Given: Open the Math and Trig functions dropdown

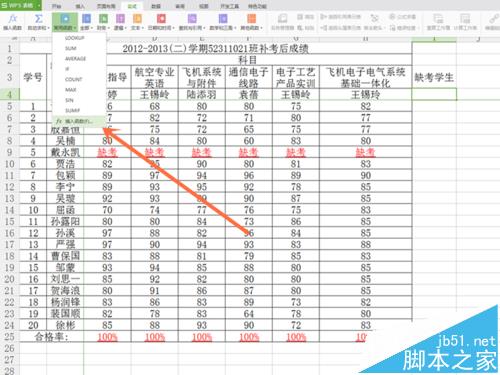Looking at the screenshot, I should (x=223, y=22).
